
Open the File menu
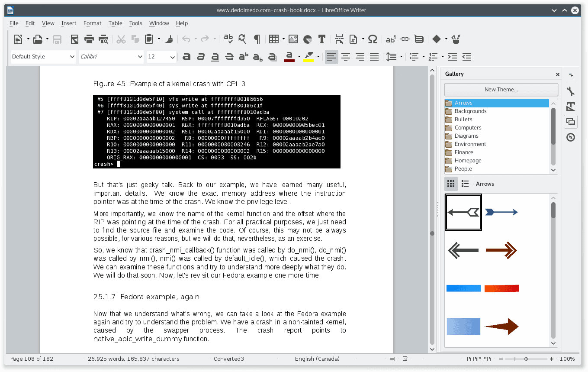tap(14, 23)
